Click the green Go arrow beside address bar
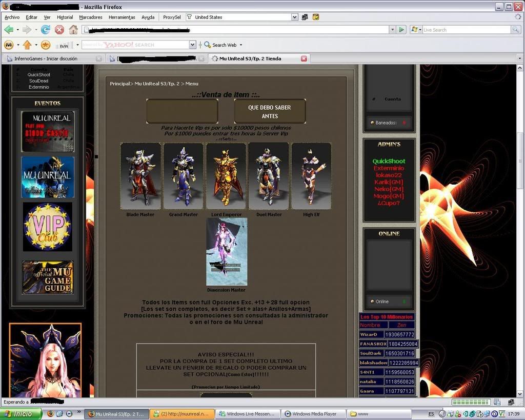 pos(401,30)
